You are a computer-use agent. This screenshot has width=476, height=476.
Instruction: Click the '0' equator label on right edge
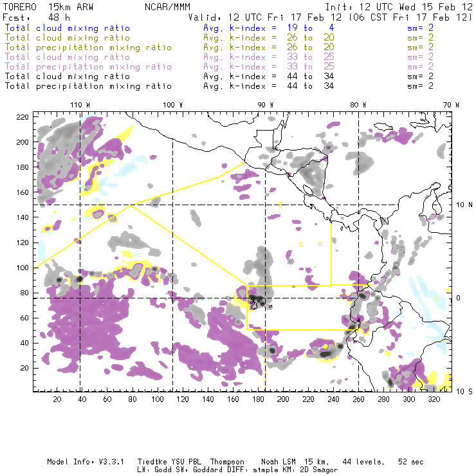tap(459, 298)
